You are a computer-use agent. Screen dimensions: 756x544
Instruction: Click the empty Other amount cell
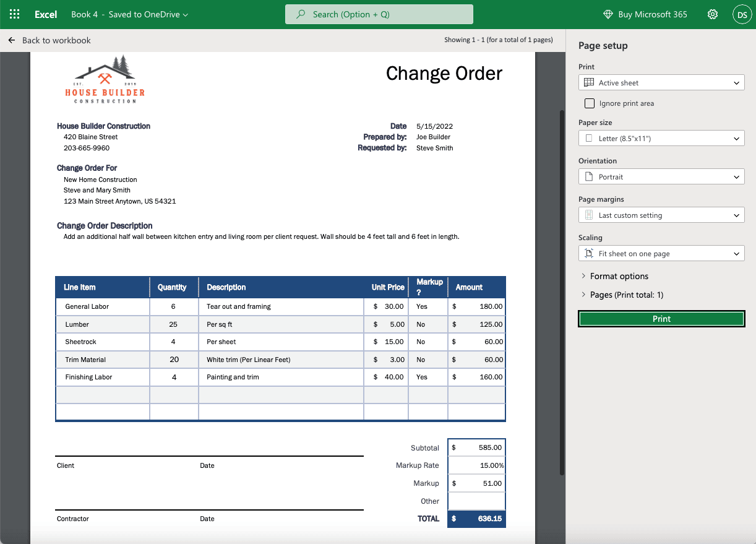(x=476, y=501)
